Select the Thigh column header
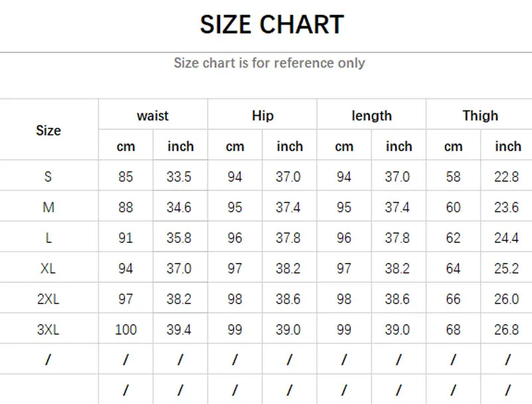 480,116
